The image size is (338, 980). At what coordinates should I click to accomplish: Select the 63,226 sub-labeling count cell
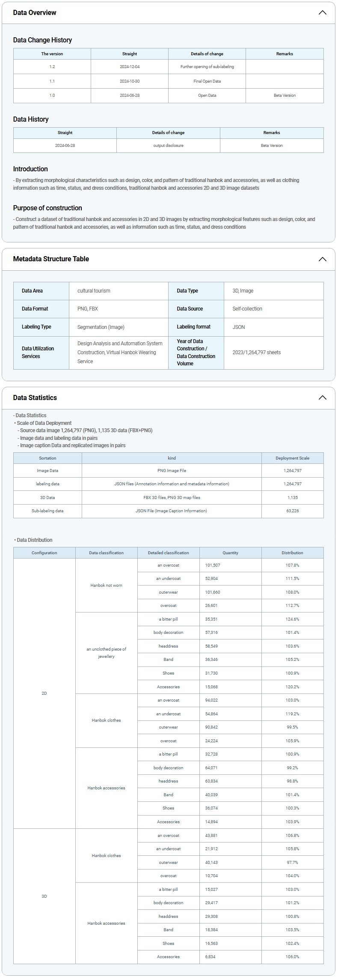292,511
